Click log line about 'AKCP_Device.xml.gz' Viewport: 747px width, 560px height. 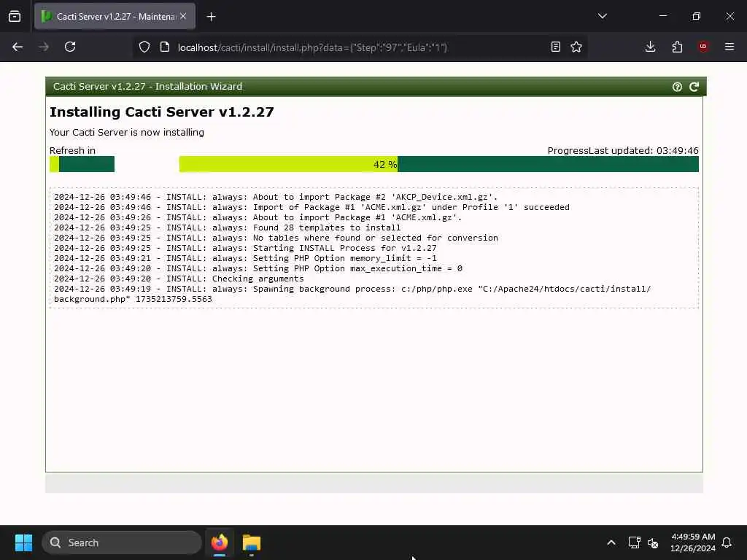[x=276, y=197]
